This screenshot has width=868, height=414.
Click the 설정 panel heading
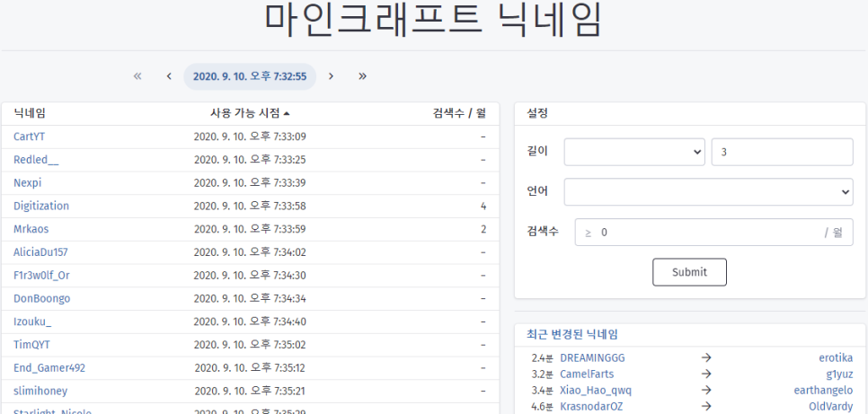tap(537, 113)
